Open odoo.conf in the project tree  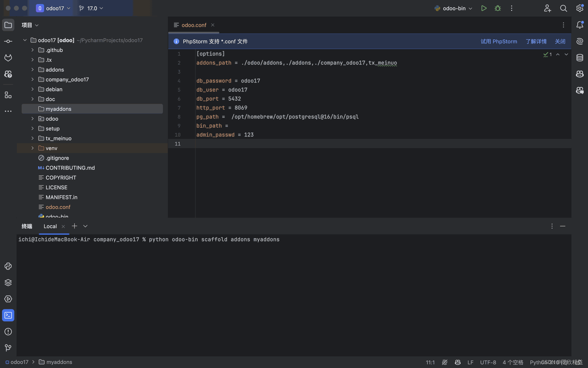[58, 207]
